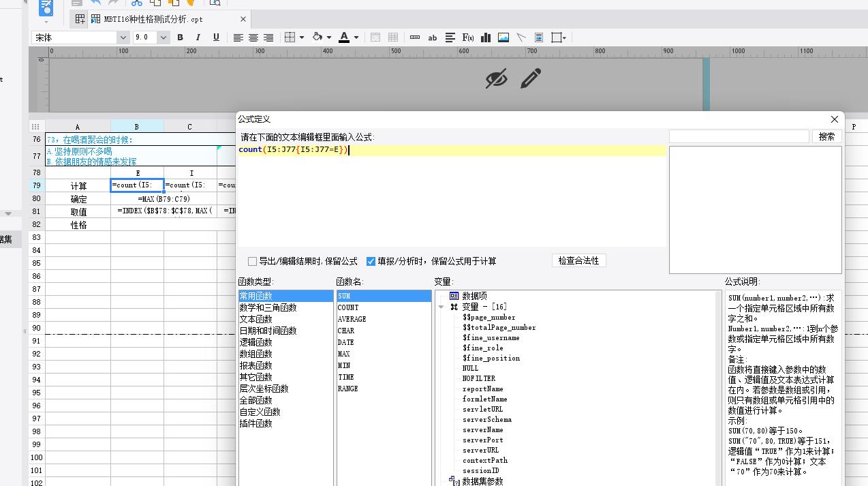This screenshot has height=486, width=868.
Task: Open the font size dropdown 9.0
Action: (163, 37)
